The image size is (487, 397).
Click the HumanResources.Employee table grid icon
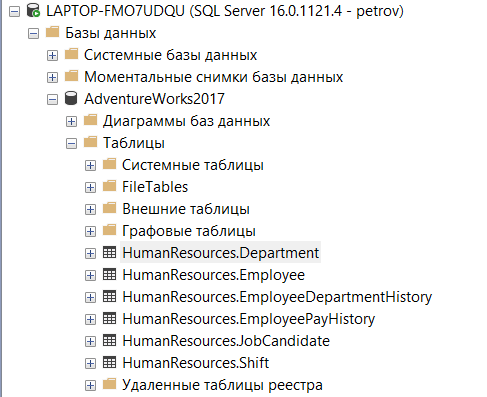109,275
